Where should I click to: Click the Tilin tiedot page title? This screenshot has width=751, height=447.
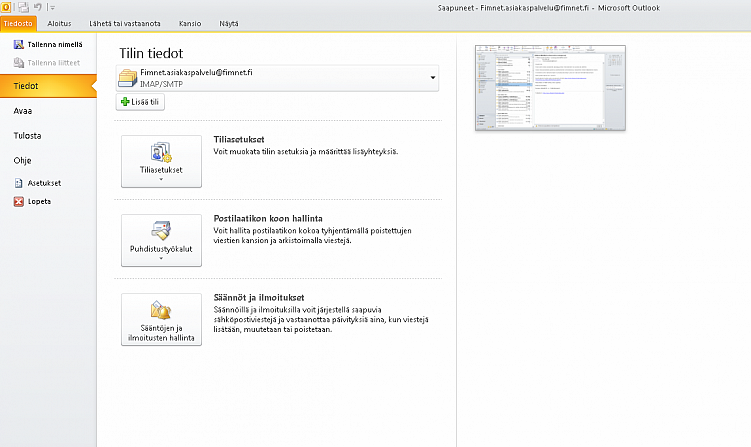point(151,53)
